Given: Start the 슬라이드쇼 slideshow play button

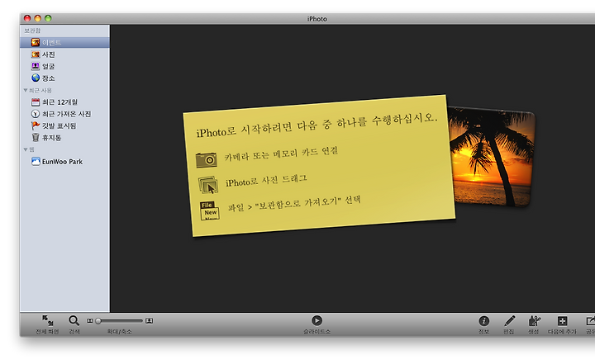Looking at the screenshot, I should click(317, 320).
